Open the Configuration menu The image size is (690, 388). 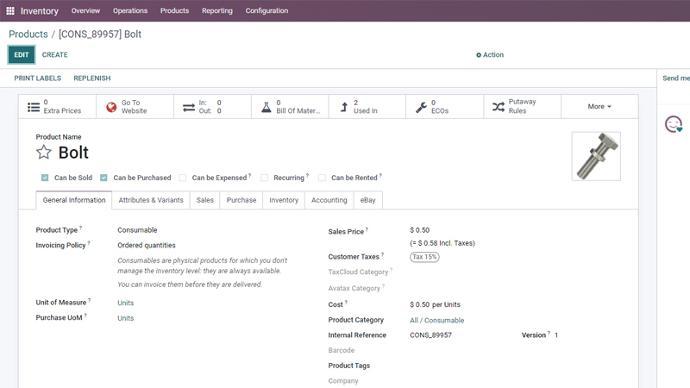pos(267,11)
